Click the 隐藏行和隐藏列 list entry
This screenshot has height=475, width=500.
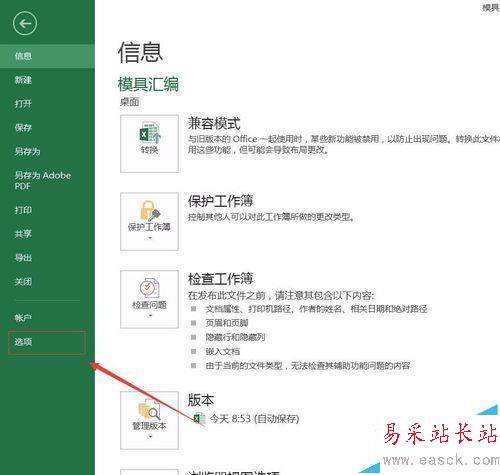[x=235, y=337]
